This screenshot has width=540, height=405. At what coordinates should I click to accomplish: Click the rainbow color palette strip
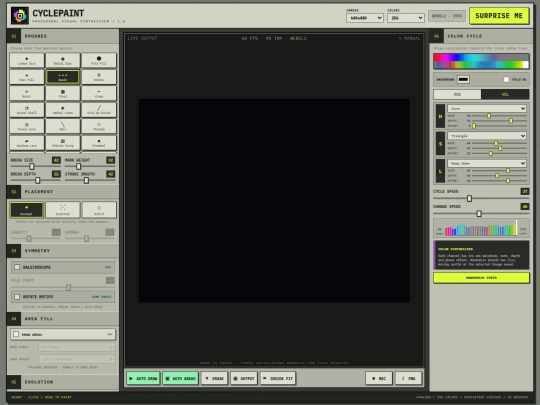[481, 61]
